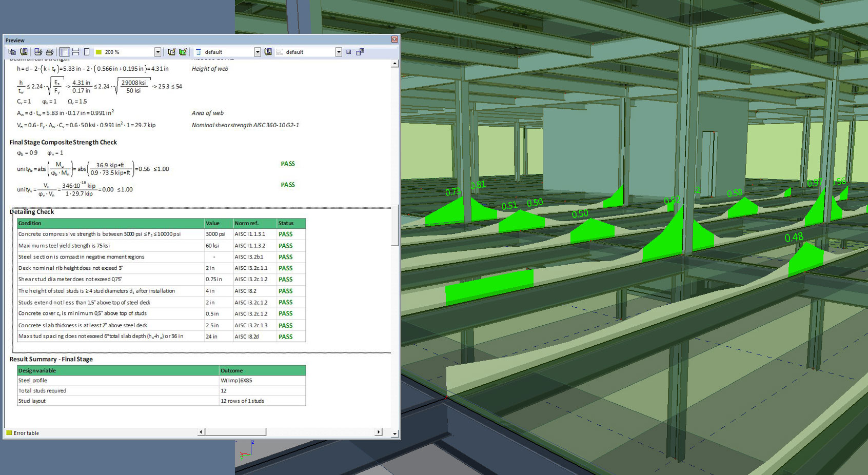Image resolution: width=868 pixels, height=475 pixels.
Task: Click the horizontal scrollbar thumb
Action: coord(235,432)
